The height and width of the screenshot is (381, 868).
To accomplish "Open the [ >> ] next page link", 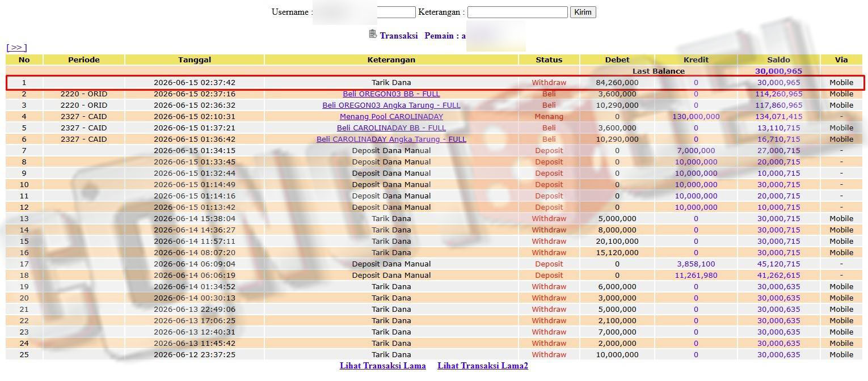I will click(x=16, y=48).
